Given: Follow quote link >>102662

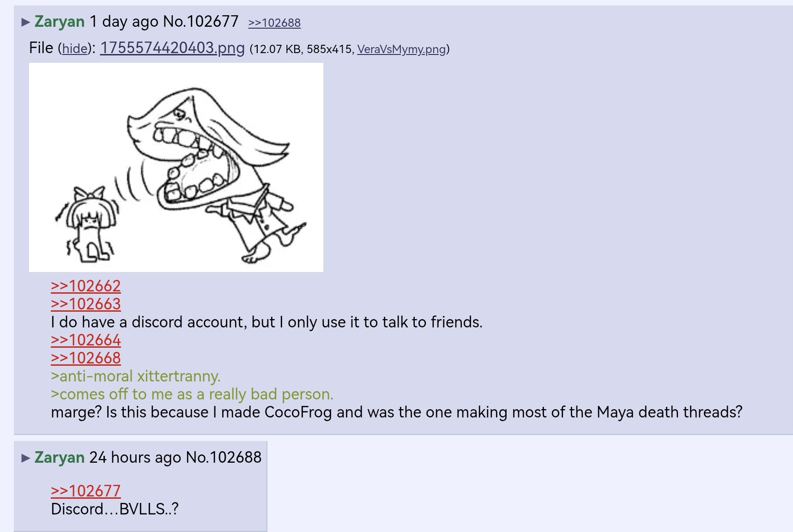Looking at the screenshot, I should point(86,286).
